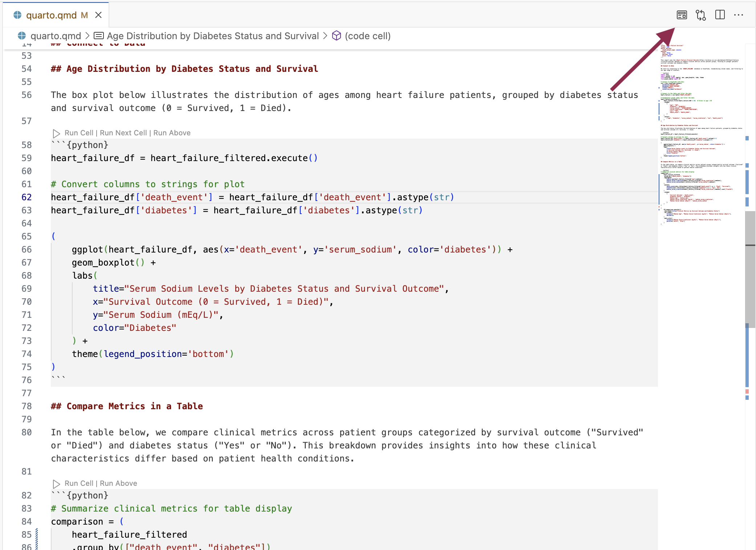Click Run Above for the comparison chunk
756x550 pixels.
click(118, 483)
